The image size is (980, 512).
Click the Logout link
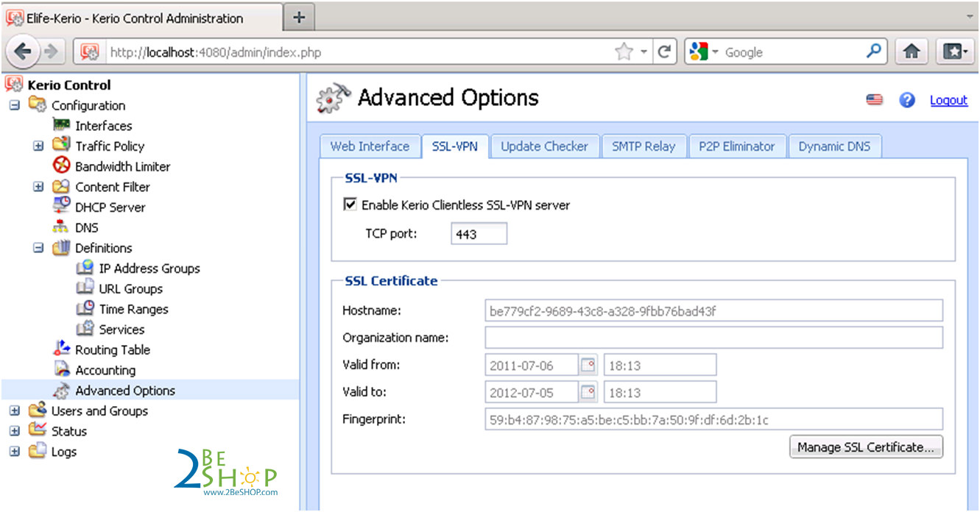[x=948, y=100]
